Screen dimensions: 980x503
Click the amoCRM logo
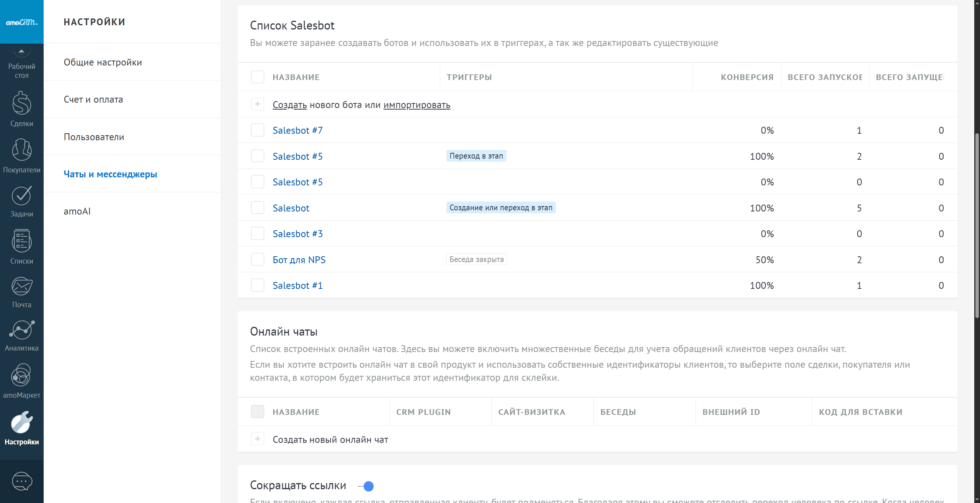pos(22,22)
